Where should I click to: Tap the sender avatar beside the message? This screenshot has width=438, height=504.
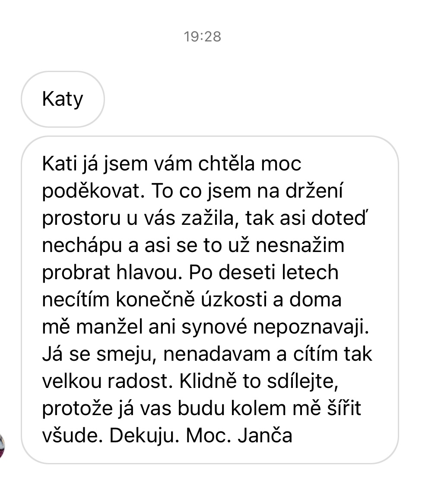click(2, 446)
